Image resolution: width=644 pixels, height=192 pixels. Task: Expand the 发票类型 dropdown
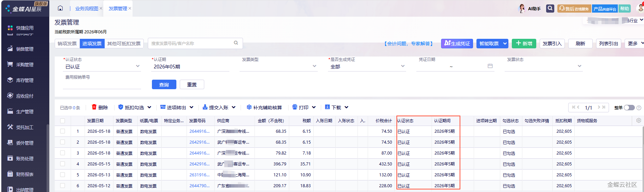tap(314, 66)
